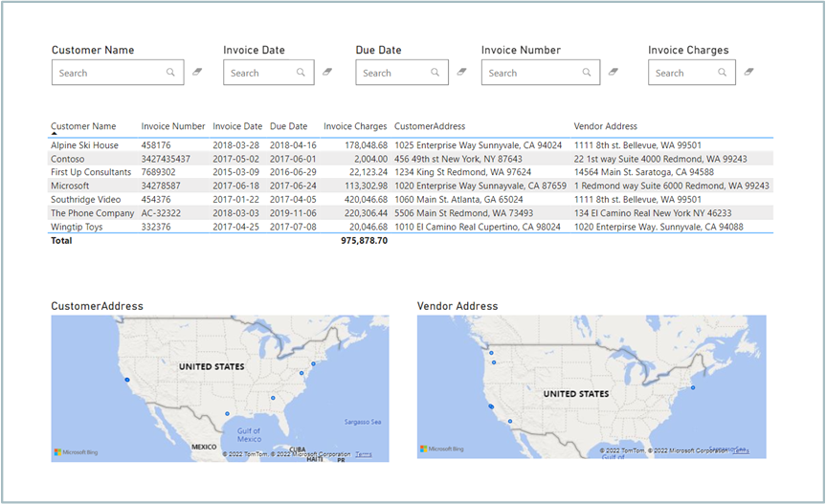Select the Southridge Video customer cell

pyautogui.click(x=85, y=199)
